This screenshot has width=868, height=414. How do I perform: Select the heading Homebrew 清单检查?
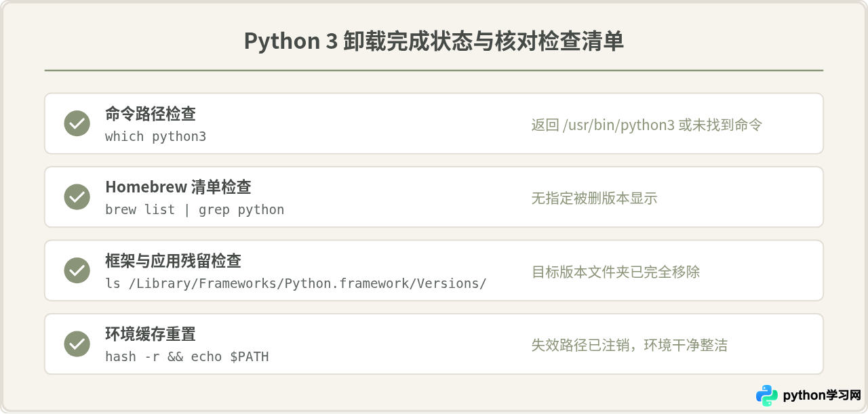coord(178,187)
